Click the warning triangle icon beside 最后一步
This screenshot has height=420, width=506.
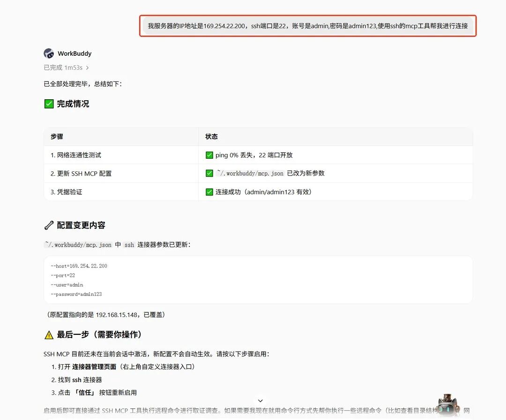[x=49, y=335]
